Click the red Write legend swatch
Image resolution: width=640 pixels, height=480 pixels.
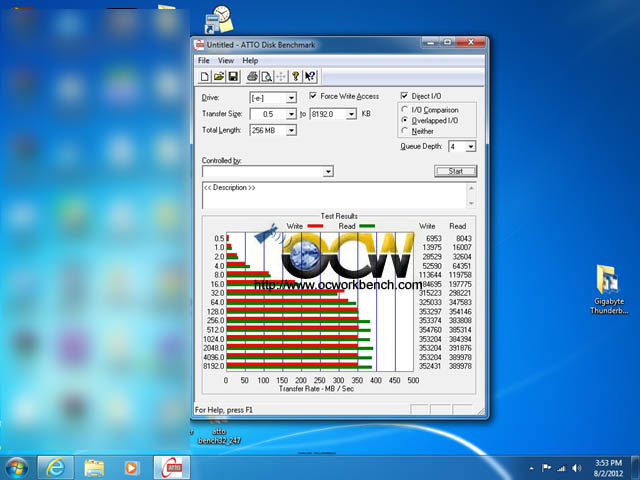(x=315, y=226)
